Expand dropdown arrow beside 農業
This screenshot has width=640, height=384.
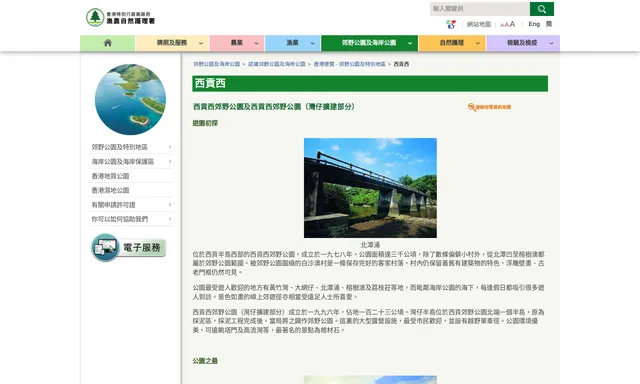point(256,43)
